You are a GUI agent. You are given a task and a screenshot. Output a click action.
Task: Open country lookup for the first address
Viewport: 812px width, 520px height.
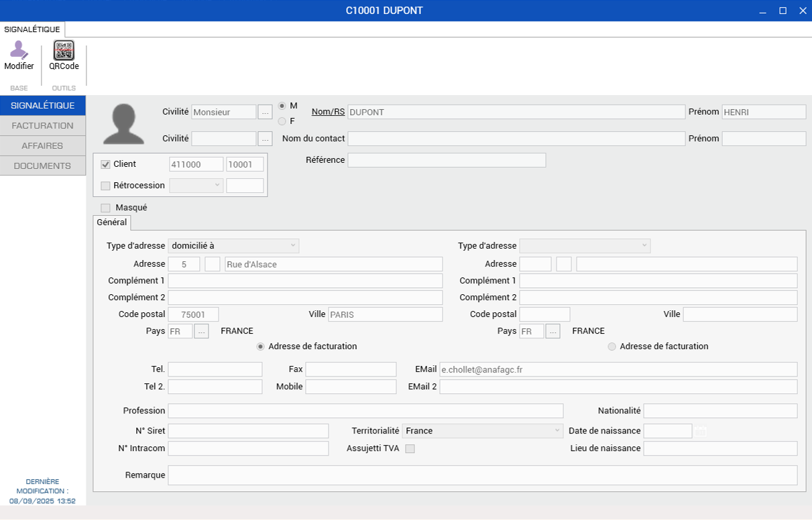click(x=201, y=331)
